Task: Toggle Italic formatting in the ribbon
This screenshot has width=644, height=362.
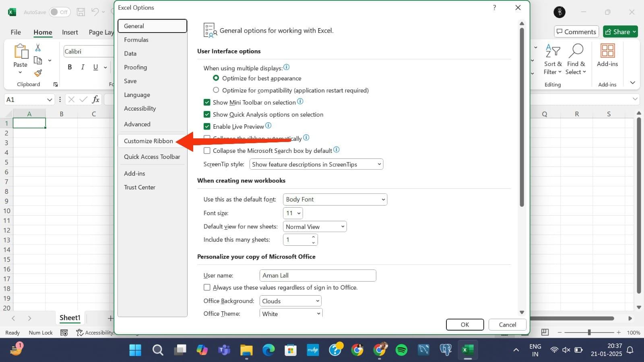Action: 83,67
